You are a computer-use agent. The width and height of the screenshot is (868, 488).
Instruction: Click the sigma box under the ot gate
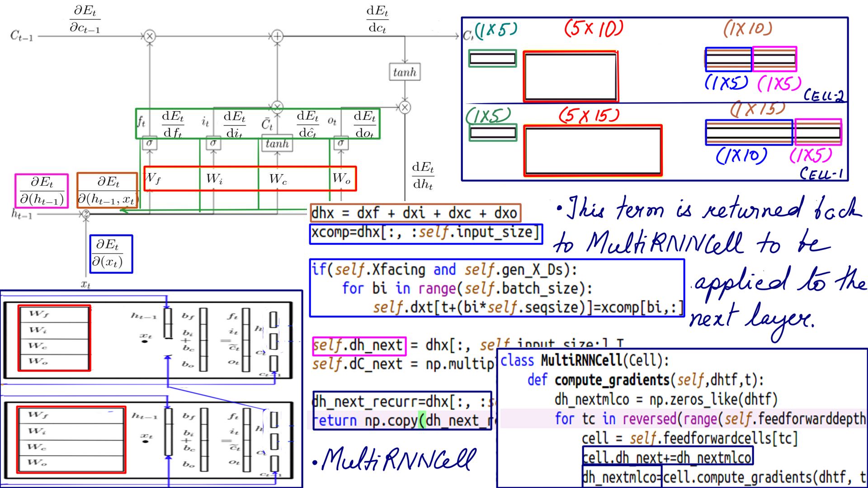pyautogui.click(x=341, y=143)
